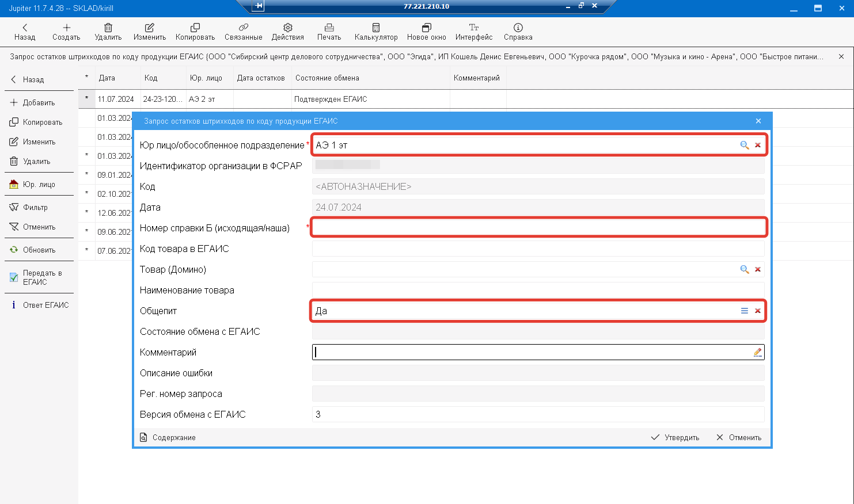Open Комментарий editor pencil icon
This screenshot has height=504, width=854.
758,352
